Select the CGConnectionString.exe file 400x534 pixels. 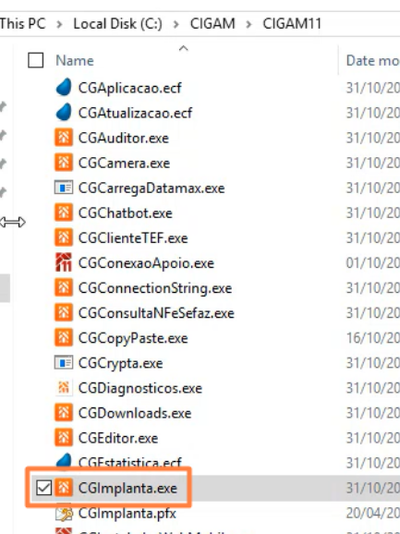pos(155,288)
